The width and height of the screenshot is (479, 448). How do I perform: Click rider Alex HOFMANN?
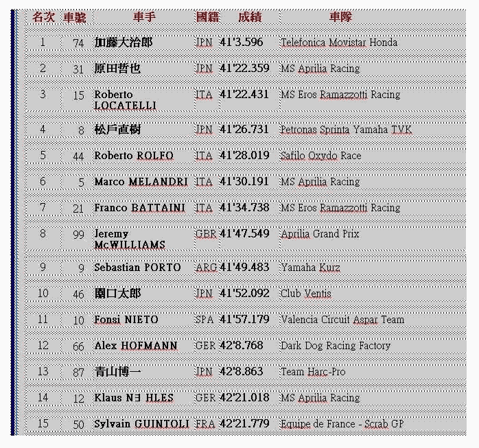click(x=136, y=346)
